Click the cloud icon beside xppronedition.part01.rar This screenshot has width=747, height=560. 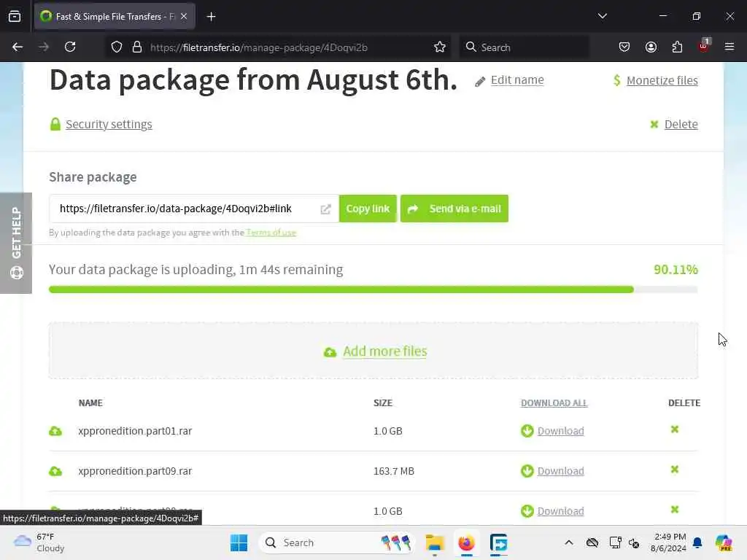(55, 432)
